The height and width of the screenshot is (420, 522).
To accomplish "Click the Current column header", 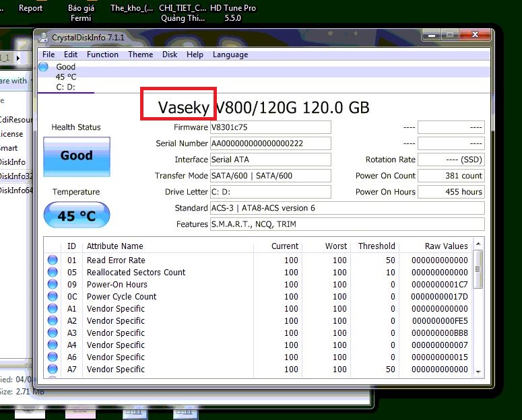I will tap(278, 246).
